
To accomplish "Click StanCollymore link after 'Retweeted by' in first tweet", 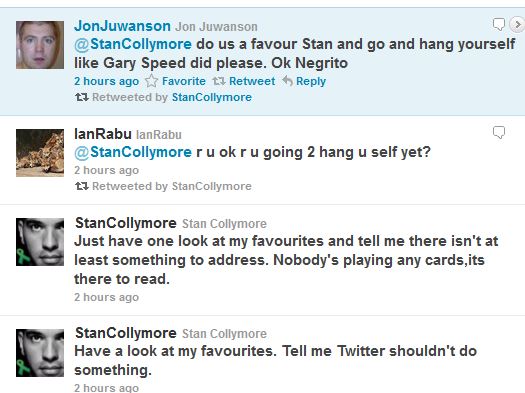I will (x=212, y=97).
